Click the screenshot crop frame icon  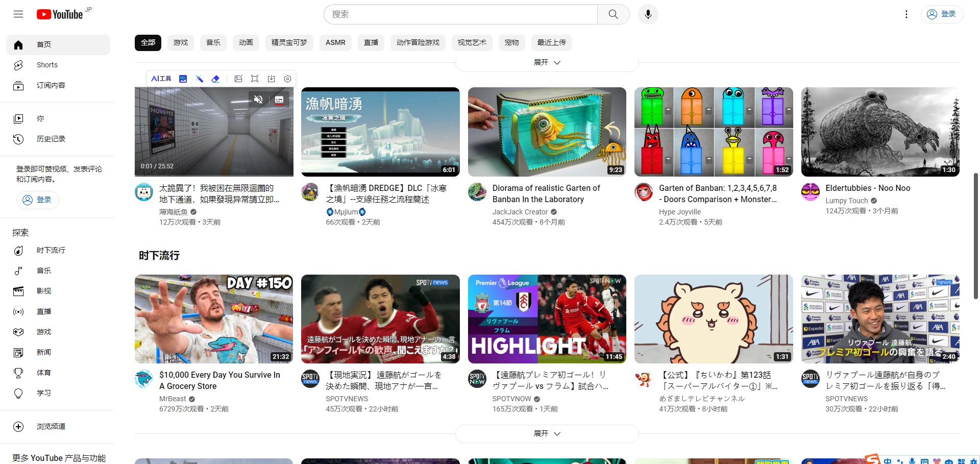tap(255, 79)
